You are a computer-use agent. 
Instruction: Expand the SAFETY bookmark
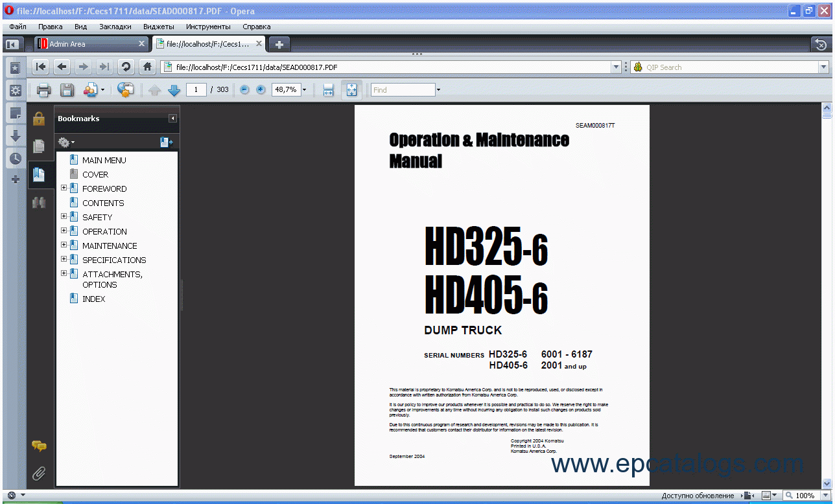coord(64,216)
